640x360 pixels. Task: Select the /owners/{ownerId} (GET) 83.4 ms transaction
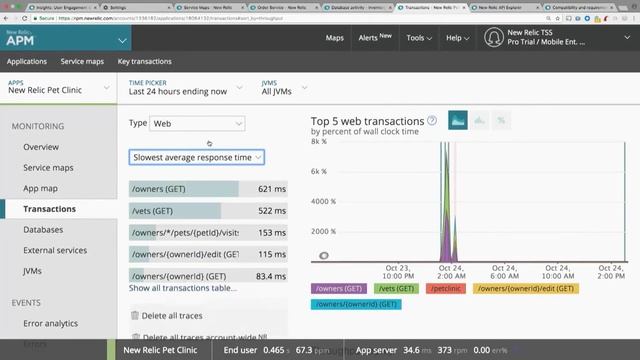point(208,276)
